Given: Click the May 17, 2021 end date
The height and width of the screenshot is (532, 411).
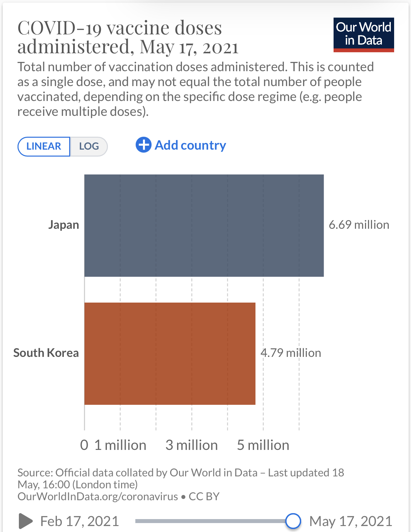Looking at the screenshot, I should [x=350, y=521].
